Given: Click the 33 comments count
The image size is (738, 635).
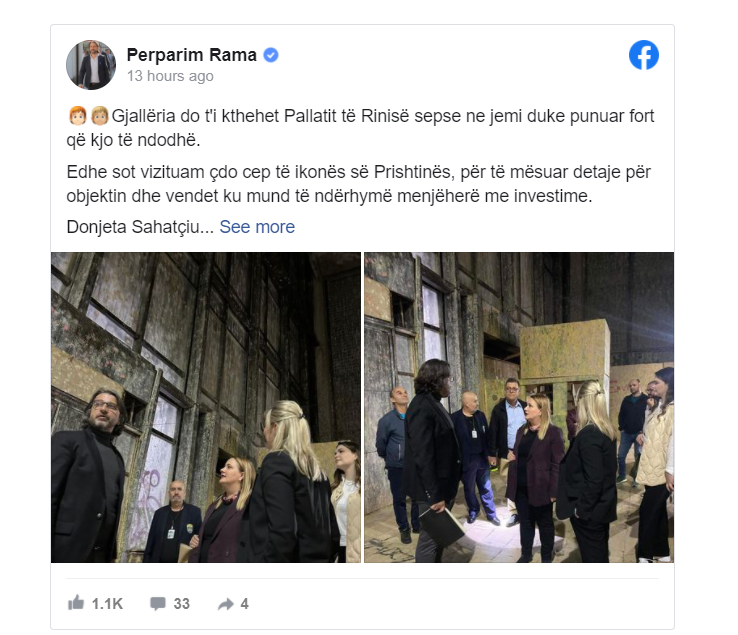Looking at the screenshot, I should tap(182, 604).
